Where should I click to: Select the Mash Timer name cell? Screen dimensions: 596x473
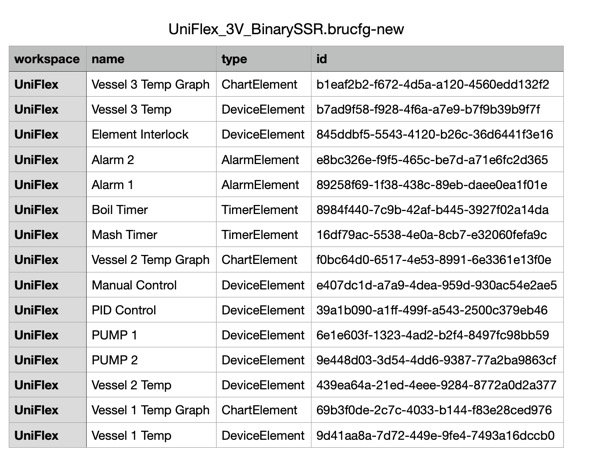click(152, 235)
